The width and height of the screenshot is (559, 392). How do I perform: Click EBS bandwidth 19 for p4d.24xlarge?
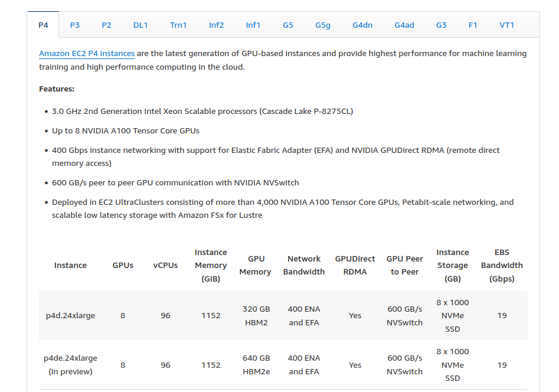click(x=502, y=316)
